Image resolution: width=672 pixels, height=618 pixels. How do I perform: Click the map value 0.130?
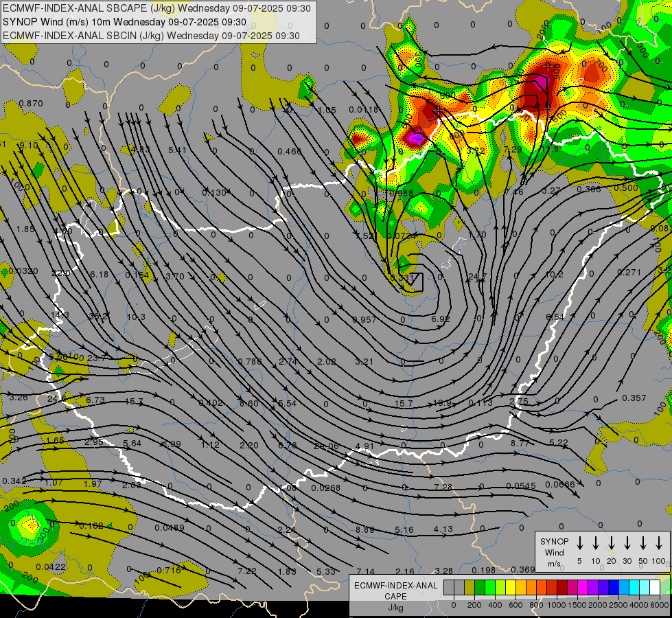[214, 193]
